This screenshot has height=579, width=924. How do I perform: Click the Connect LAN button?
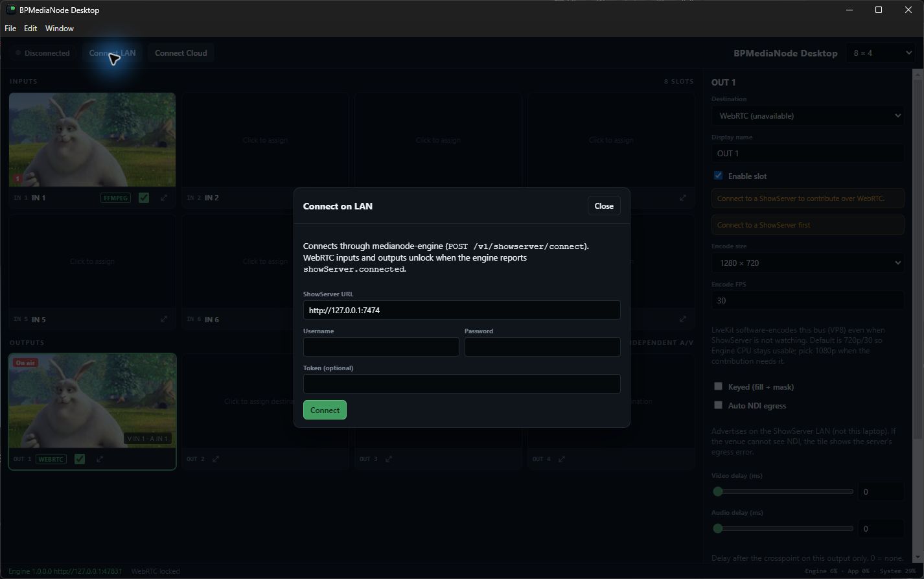112,53
